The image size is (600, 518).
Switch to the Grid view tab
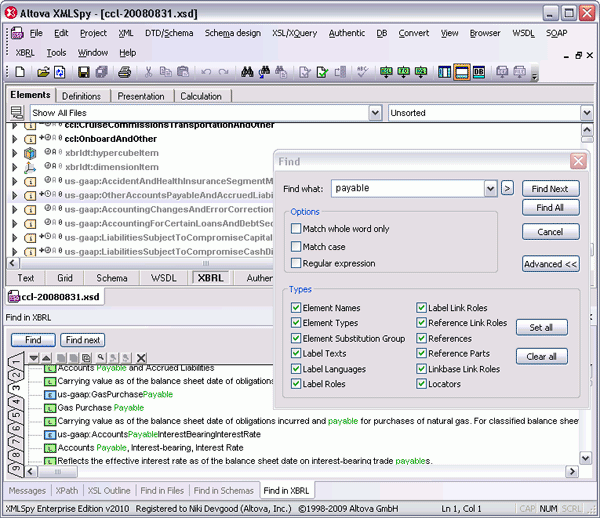(65, 278)
